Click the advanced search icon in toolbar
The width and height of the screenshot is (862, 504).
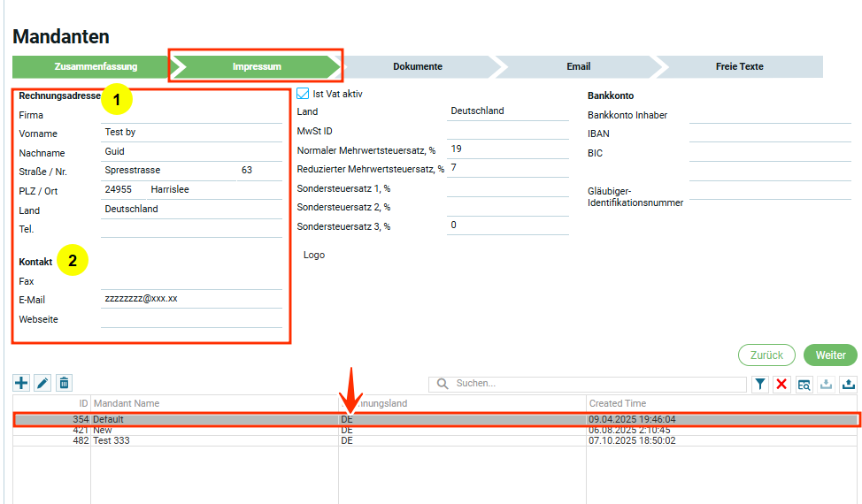click(804, 384)
